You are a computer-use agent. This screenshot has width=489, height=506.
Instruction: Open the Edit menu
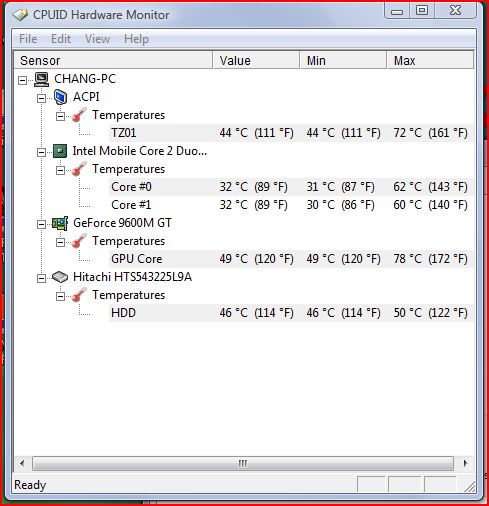tap(61, 39)
